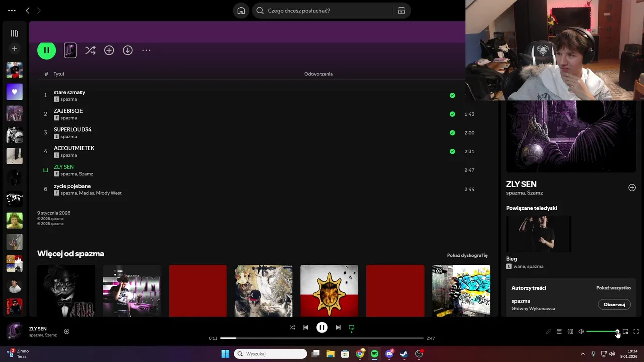This screenshot has width=644, height=362.
Task: Add album to library with plus circle icon
Action: tap(109, 50)
